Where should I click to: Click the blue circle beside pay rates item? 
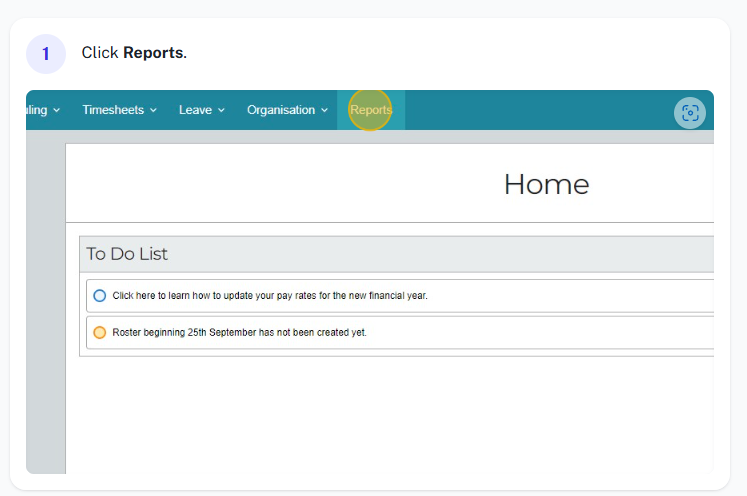click(100, 295)
